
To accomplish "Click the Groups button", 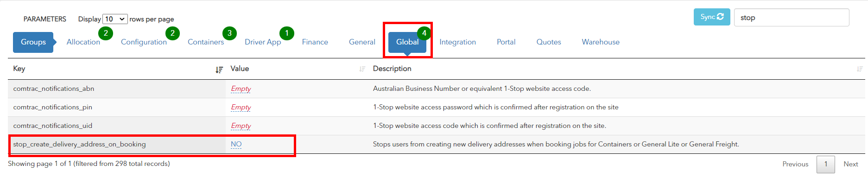I will click(x=33, y=42).
